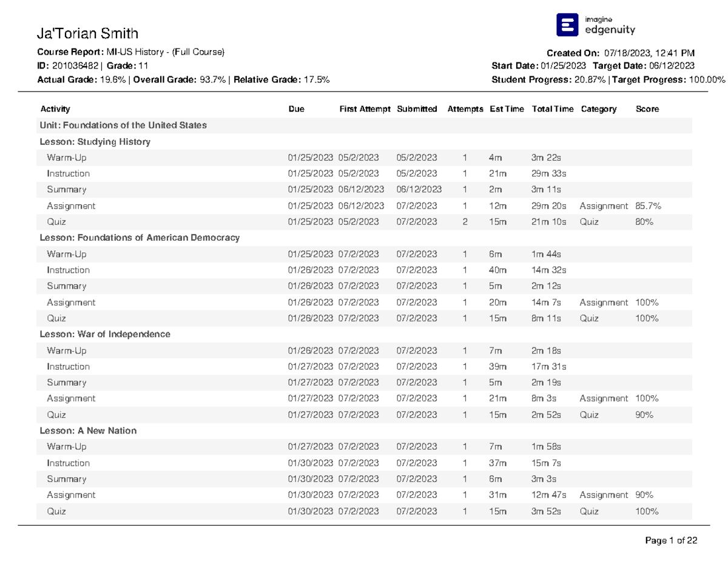This screenshot has height=562, width=728.
Task: Click the Activity column header
Action: [x=55, y=109]
